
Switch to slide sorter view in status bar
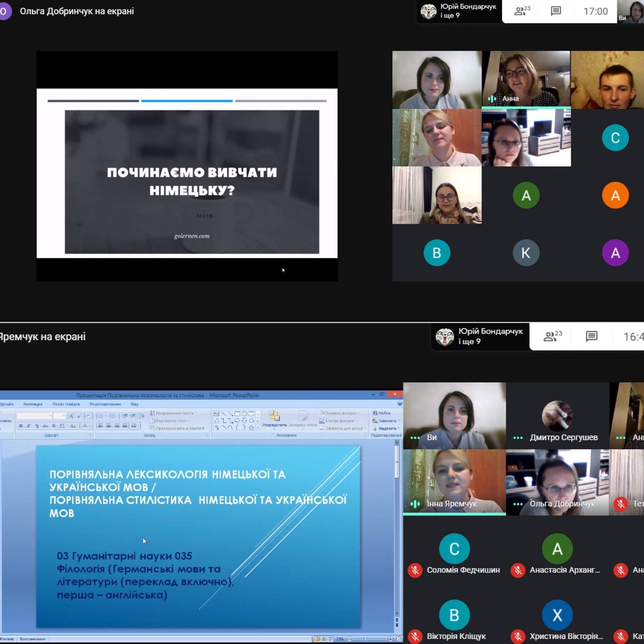tap(324, 639)
